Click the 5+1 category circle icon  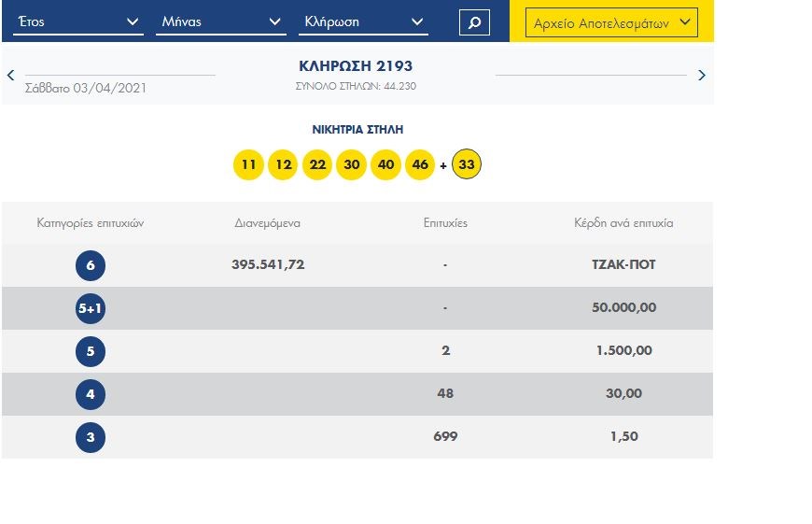(x=91, y=308)
